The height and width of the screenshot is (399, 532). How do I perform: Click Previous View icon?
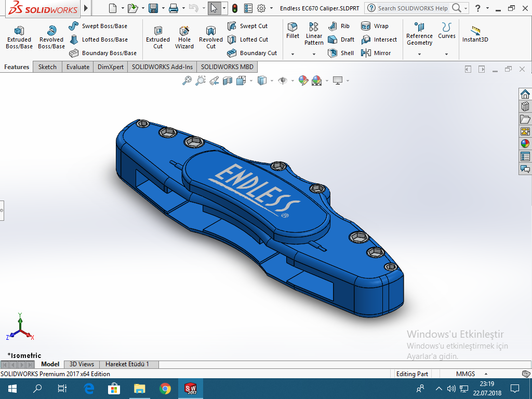pos(214,81)
